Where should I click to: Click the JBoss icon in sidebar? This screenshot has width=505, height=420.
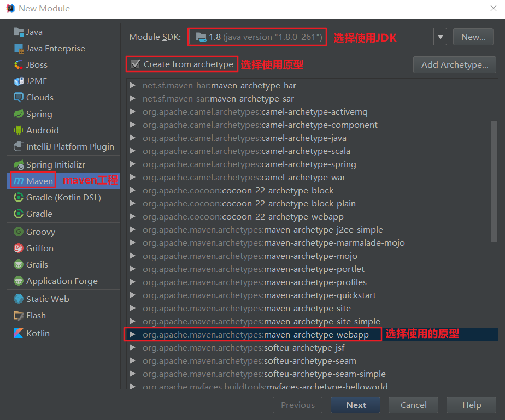[x=19, y=64]
